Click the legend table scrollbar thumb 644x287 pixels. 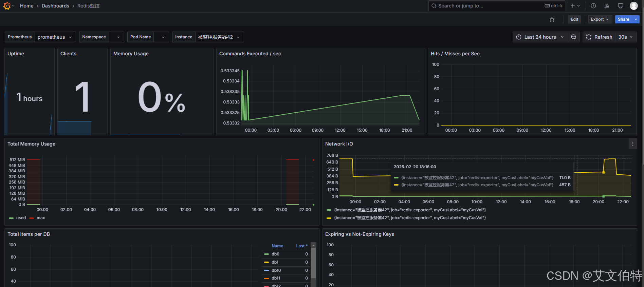(x=314, y=263)
